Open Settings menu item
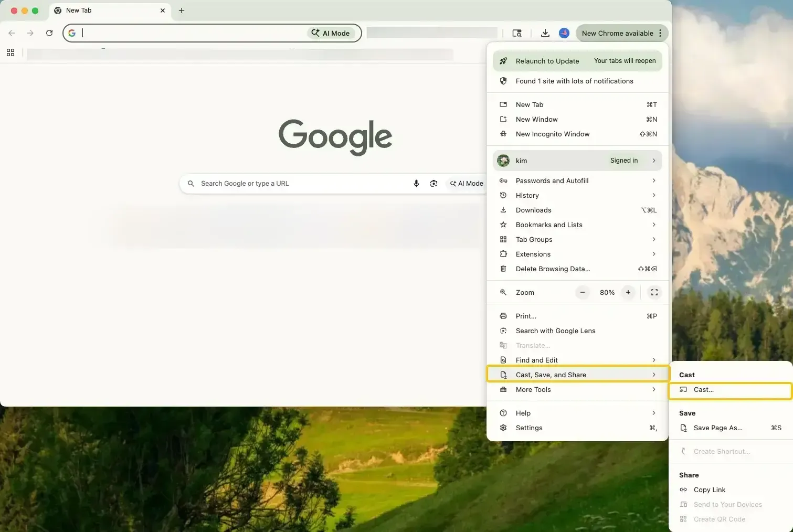Image resolution: width=793 pixels, height=532 pixels. coord(577,428)
